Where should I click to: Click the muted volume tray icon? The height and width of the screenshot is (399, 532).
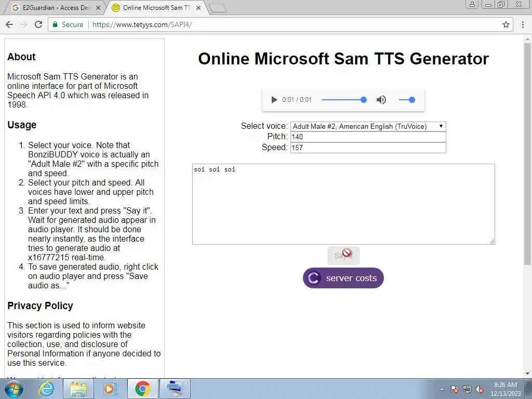[x=480, y=390]
